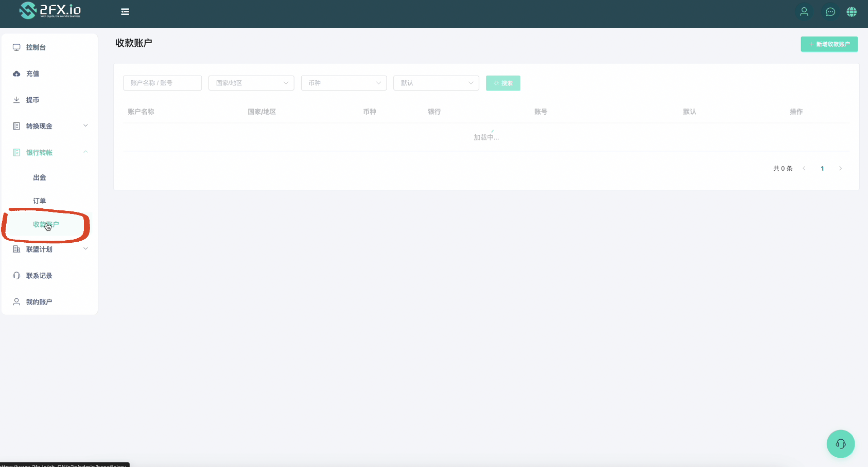Collapse the 银行转帐 submenu

pyautogui.click(x=49, y=152)
